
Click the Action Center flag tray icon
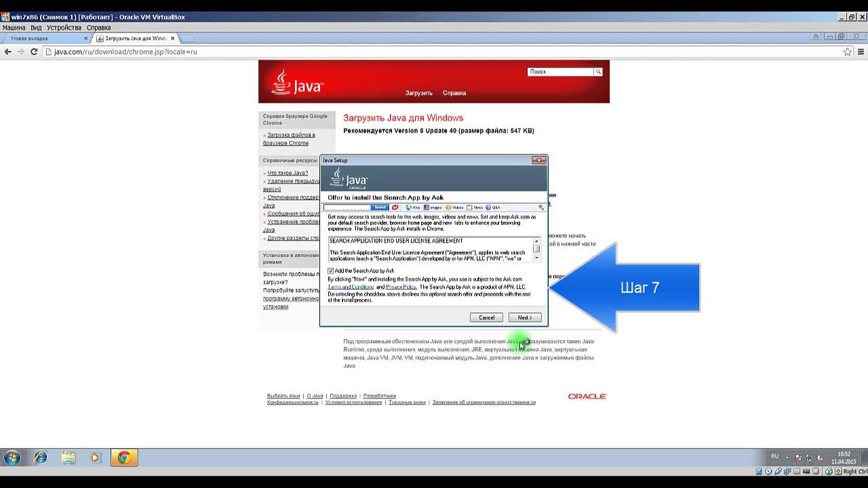coord(799,458)
